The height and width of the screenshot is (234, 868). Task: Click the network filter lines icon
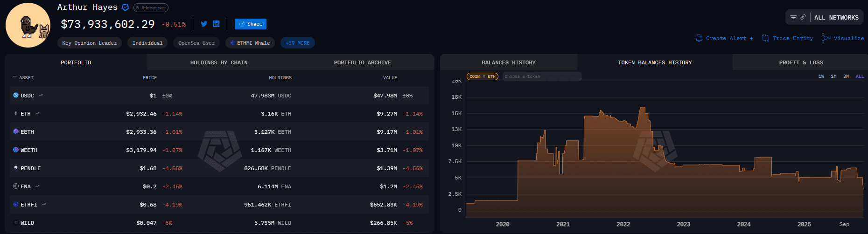pyautogui.click(x=793, y=17)
